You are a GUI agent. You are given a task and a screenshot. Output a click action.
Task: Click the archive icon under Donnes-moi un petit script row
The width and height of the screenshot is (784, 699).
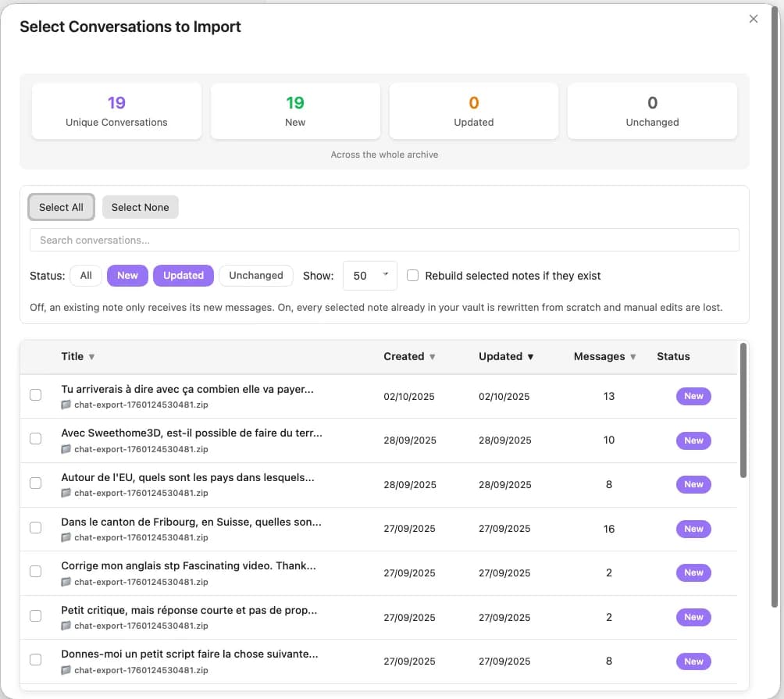(x=66, y=670)
